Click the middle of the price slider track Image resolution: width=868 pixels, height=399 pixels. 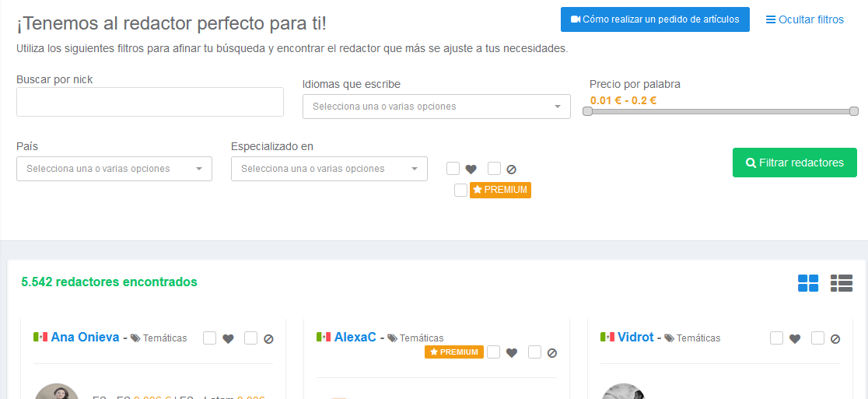click(x=721, y=111)
